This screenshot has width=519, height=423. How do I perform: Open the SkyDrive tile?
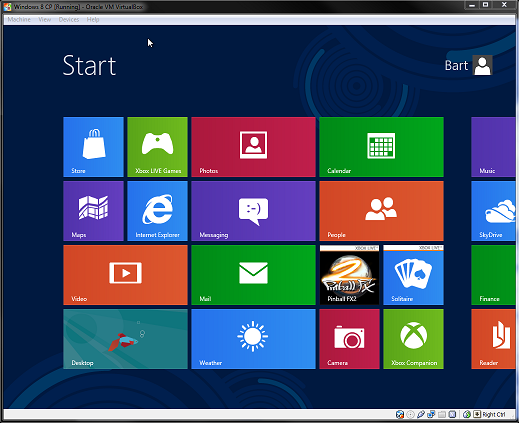tap(493, 211)
